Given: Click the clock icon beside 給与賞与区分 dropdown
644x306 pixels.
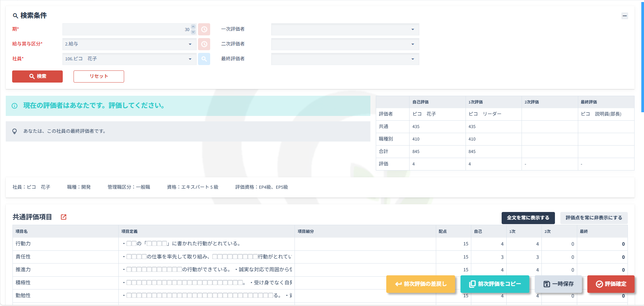Looking at the screenshot, I should pos(204,44).
